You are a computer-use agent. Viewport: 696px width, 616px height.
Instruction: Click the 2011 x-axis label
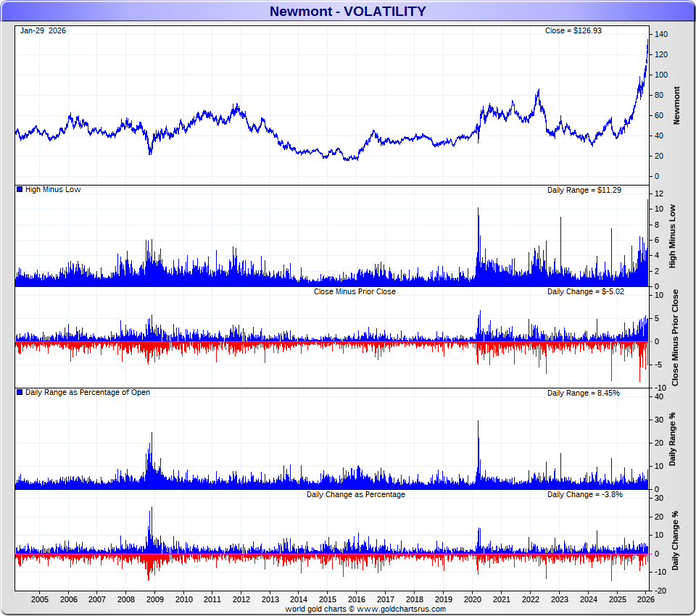tap(212, 599)
